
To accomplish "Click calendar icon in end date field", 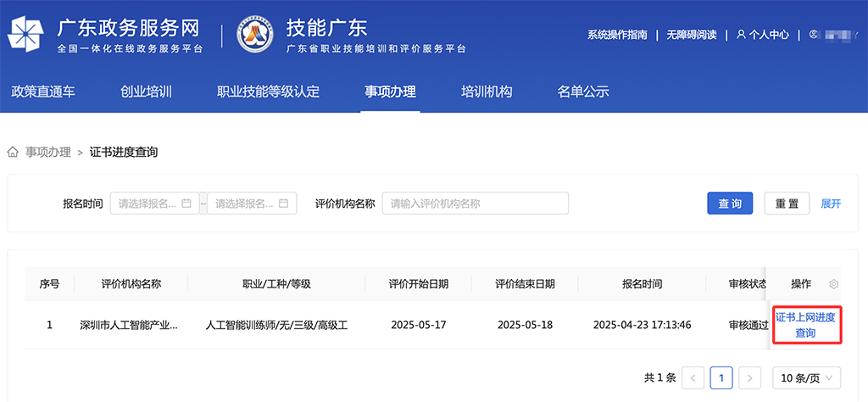I will [x=283, y=204].
